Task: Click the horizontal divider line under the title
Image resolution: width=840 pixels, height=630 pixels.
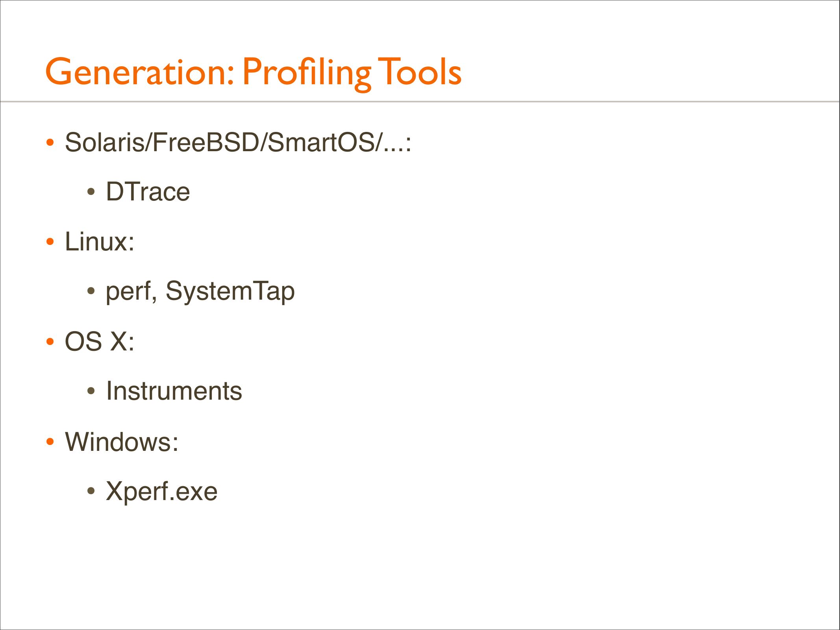Action: tap(420, 102)
